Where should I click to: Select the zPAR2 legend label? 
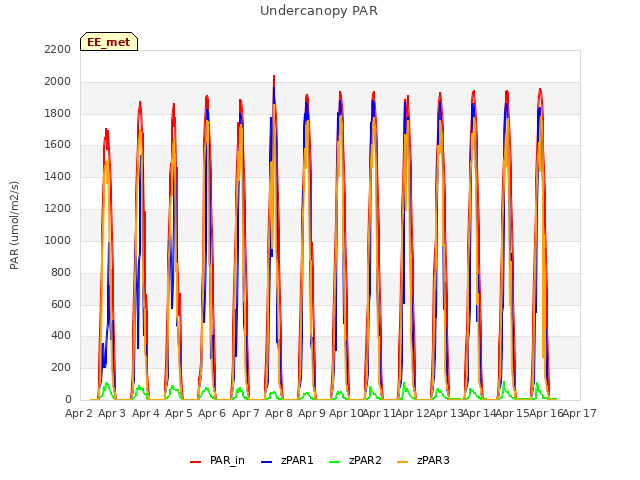pyautogui.click(x=365, y=460)
